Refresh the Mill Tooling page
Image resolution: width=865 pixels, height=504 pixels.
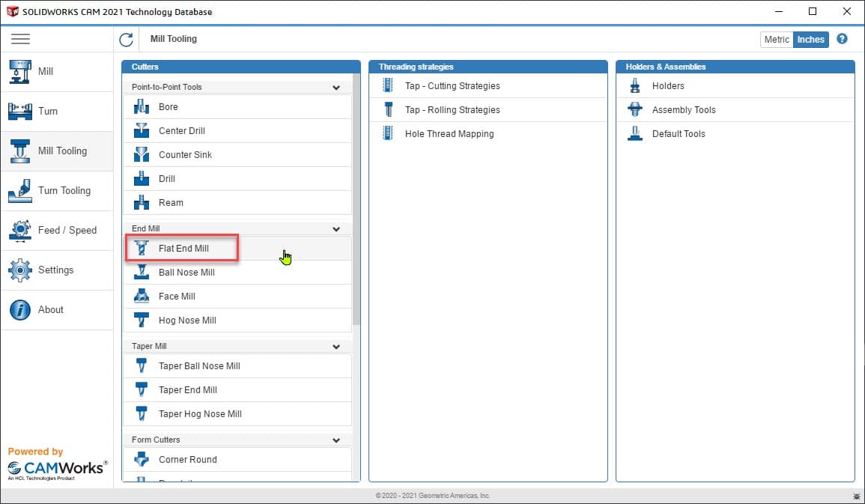pyautogui.click(x=127, y=39)
